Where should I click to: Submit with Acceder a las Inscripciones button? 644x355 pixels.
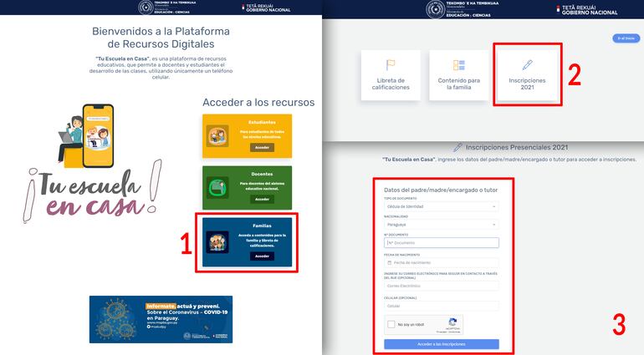point(441,344)
